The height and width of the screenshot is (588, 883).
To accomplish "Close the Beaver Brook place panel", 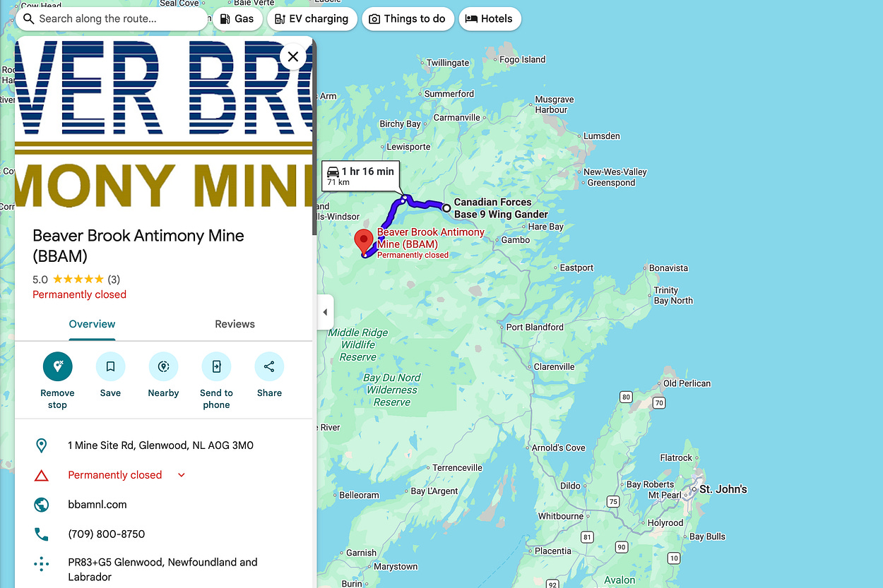I will tap(293, 56).
